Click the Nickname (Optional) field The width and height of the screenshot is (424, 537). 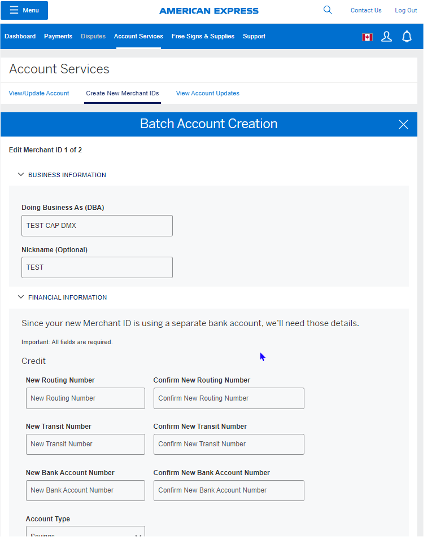pyautogui.click(x=97, y=267)
